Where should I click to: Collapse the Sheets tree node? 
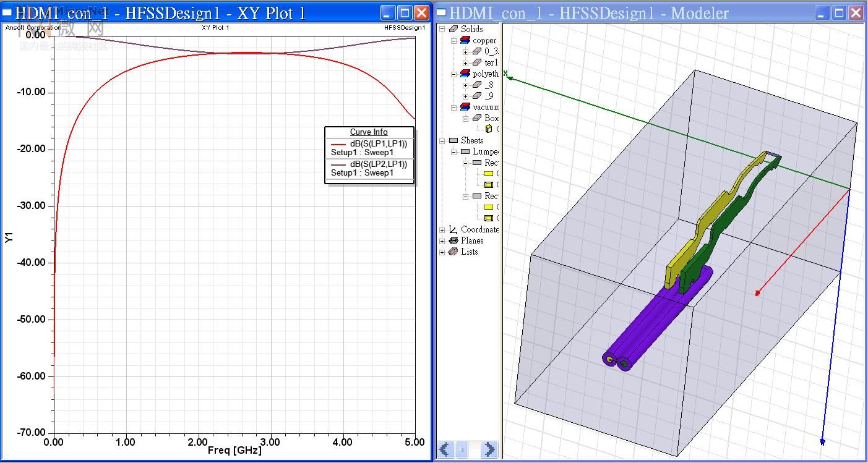(x=442, y=141)
